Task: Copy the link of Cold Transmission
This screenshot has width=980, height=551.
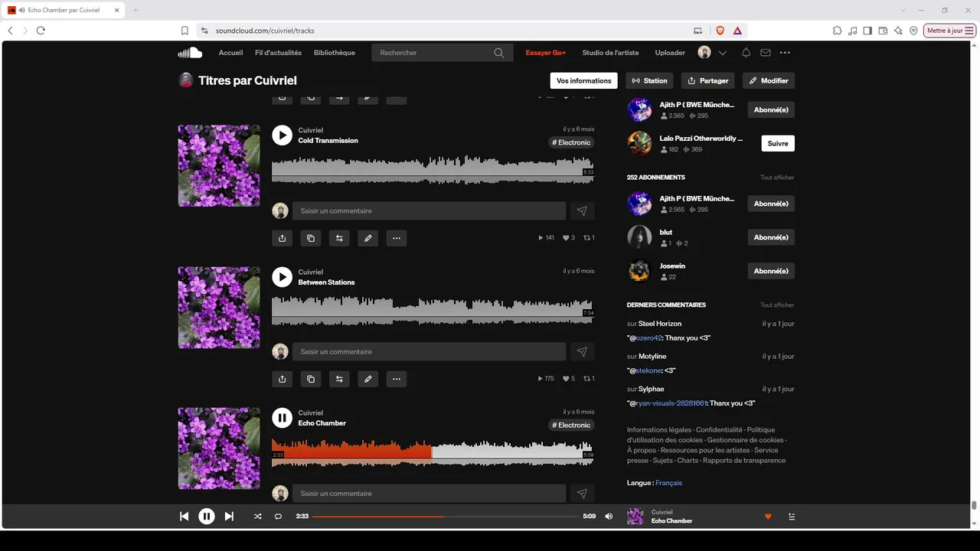Action: click(310, 238)
